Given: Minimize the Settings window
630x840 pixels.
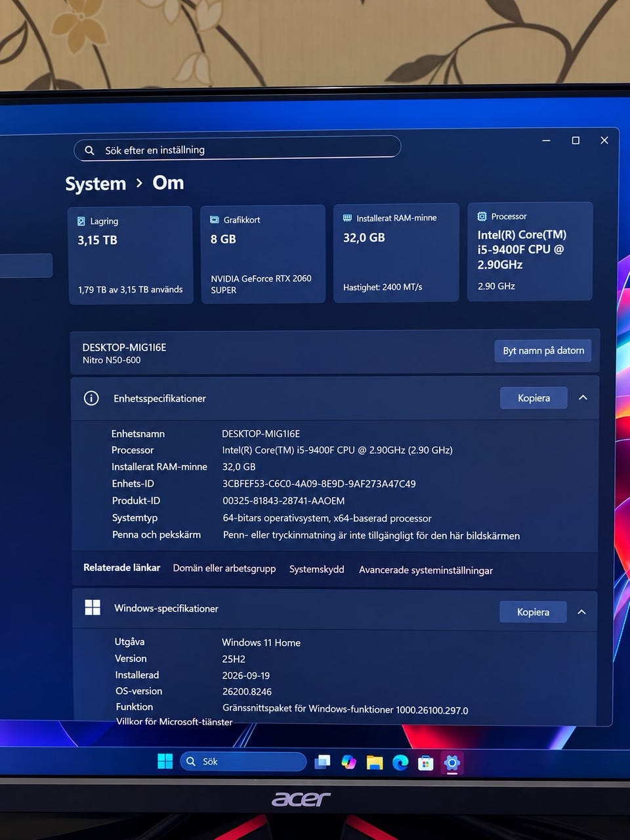Looking at the screenshot, I should (546, 140).
